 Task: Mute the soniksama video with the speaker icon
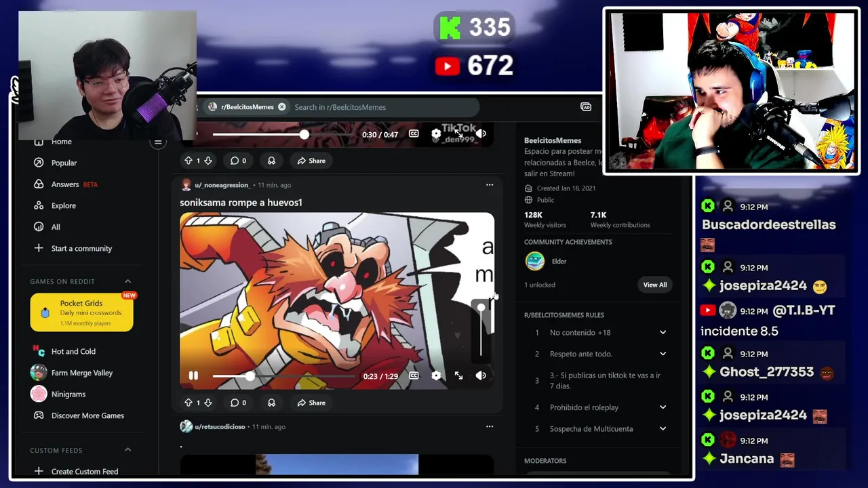click(481, 375)
